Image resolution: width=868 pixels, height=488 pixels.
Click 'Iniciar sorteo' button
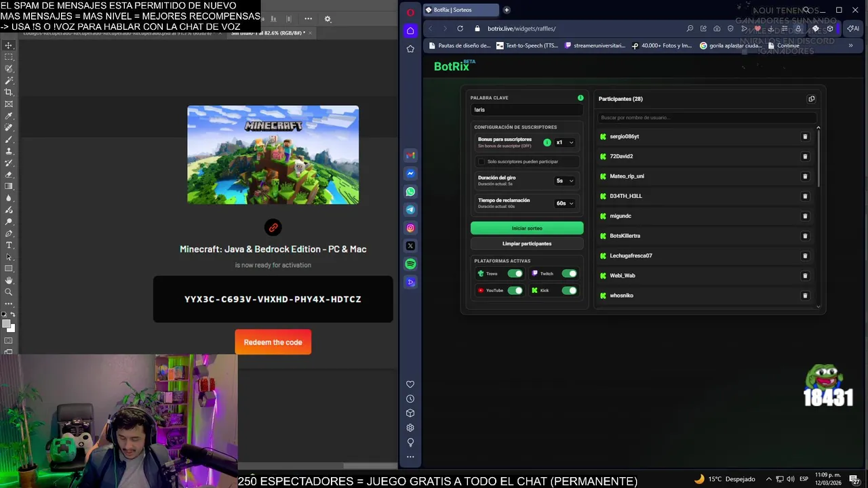(x=527, y=228)
